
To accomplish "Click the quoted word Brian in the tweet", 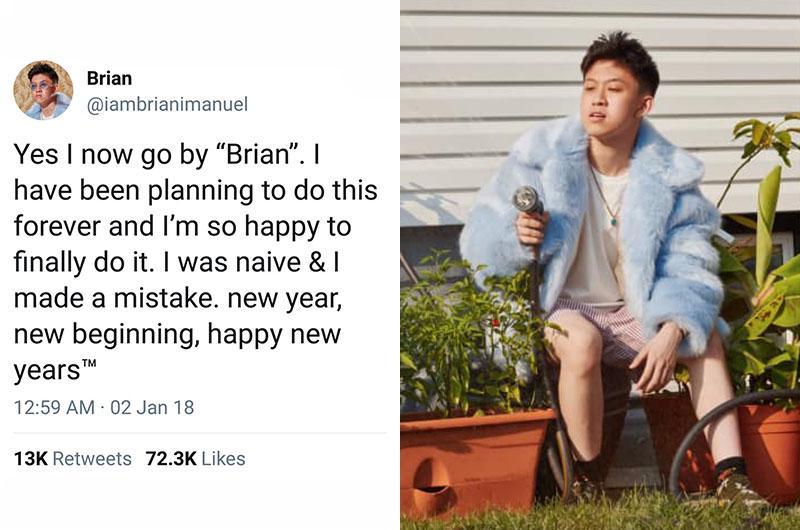I will 258,154.
